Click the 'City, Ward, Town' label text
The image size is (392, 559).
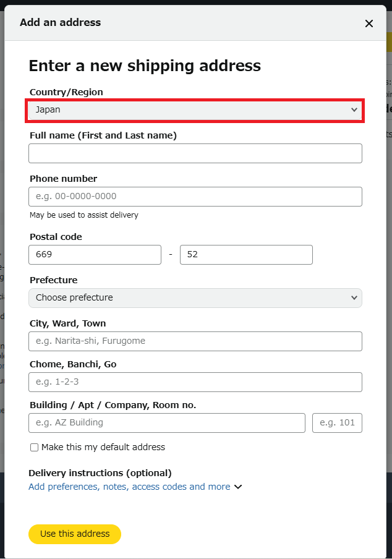[67, 323]
